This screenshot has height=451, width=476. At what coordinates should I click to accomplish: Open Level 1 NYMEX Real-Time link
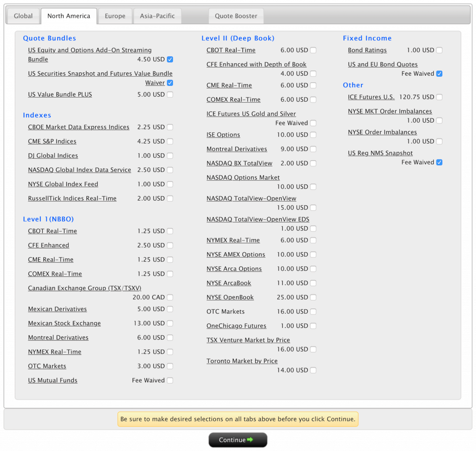(55, 352)
